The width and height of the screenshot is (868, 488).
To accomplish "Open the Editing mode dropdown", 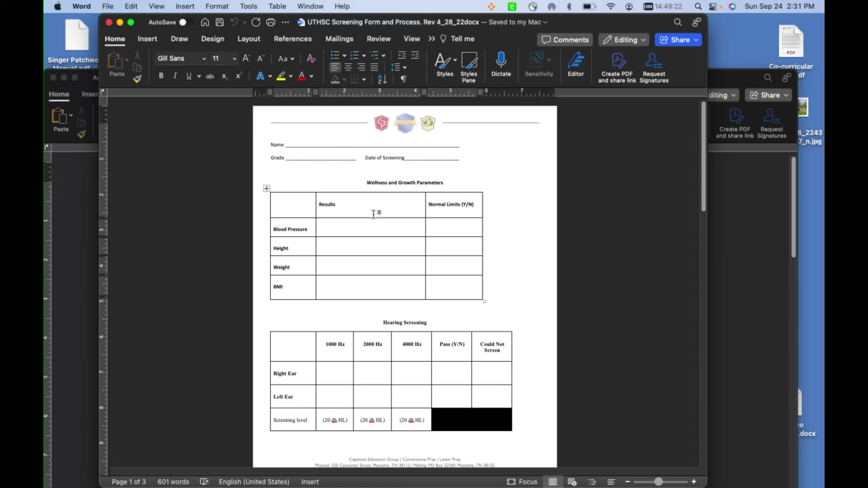I will (624, 40).
